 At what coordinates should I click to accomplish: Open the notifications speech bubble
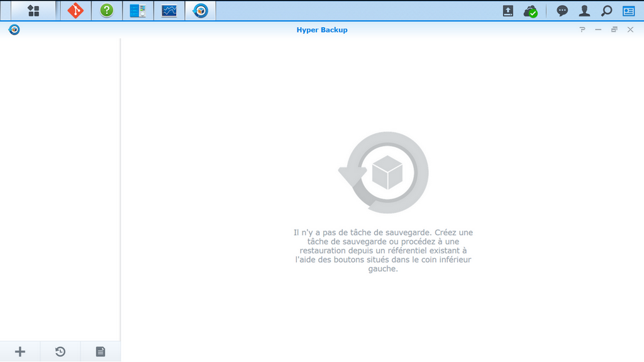[x=562, y=11]
